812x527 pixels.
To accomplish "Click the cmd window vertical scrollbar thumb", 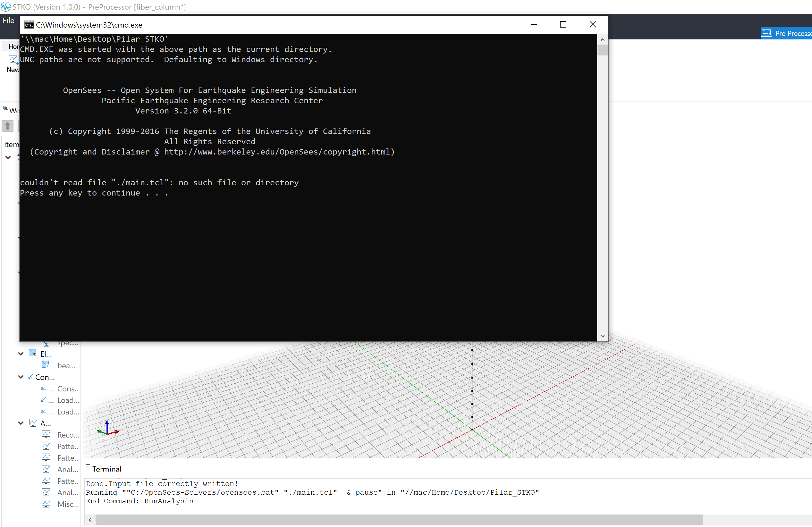I will [603, 50].
